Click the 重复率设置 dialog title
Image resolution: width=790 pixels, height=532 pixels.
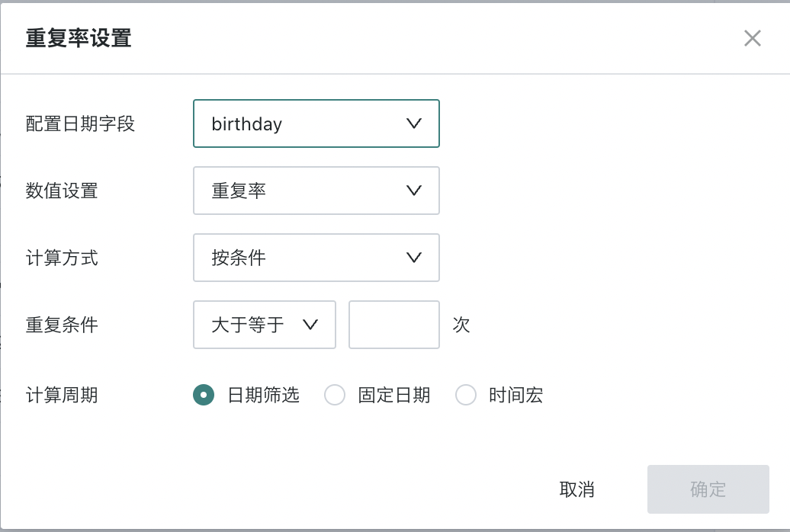tap(79, 38)
